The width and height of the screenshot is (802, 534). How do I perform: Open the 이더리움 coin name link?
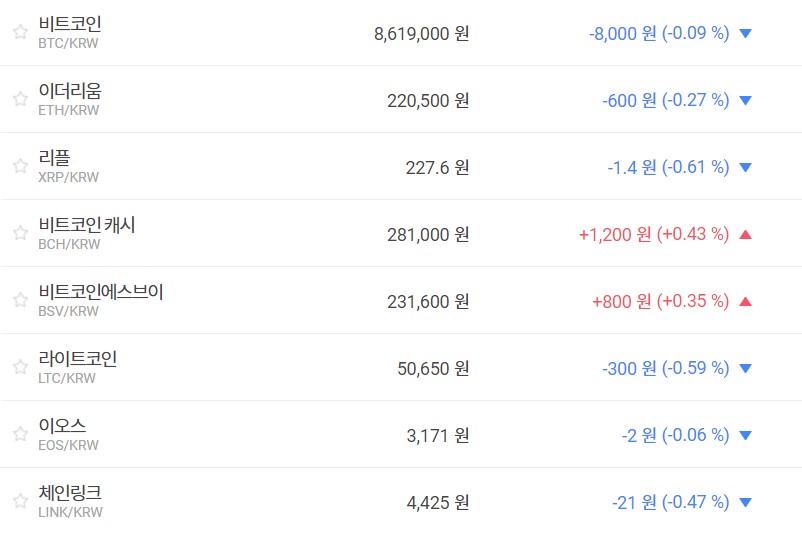[70, 91]
